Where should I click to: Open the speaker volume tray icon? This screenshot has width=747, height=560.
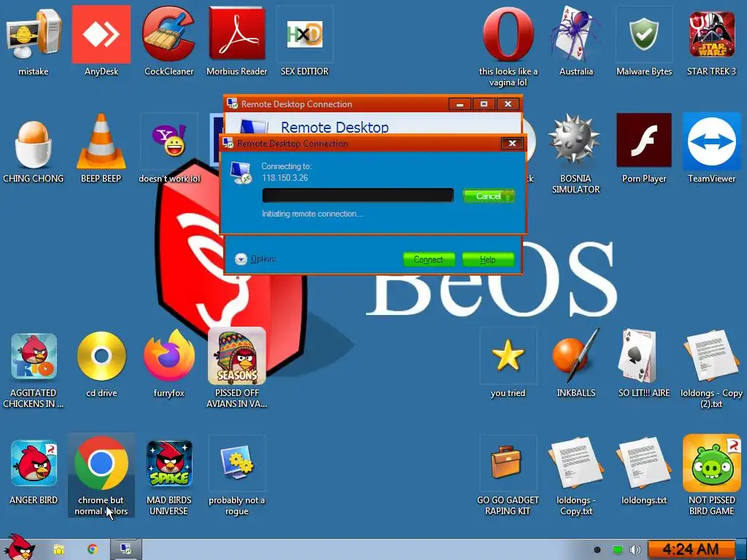pyautogui.click(x=635, y=550)
